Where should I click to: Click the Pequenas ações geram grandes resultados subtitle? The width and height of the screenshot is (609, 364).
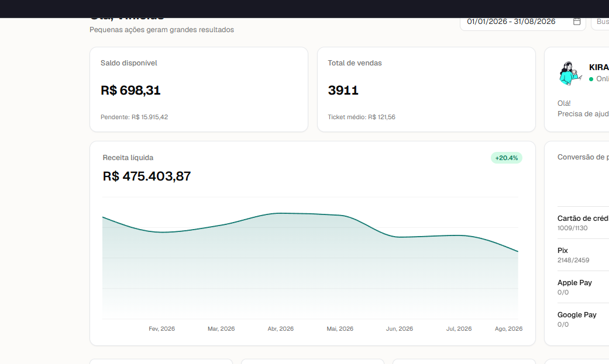[161, 30]
